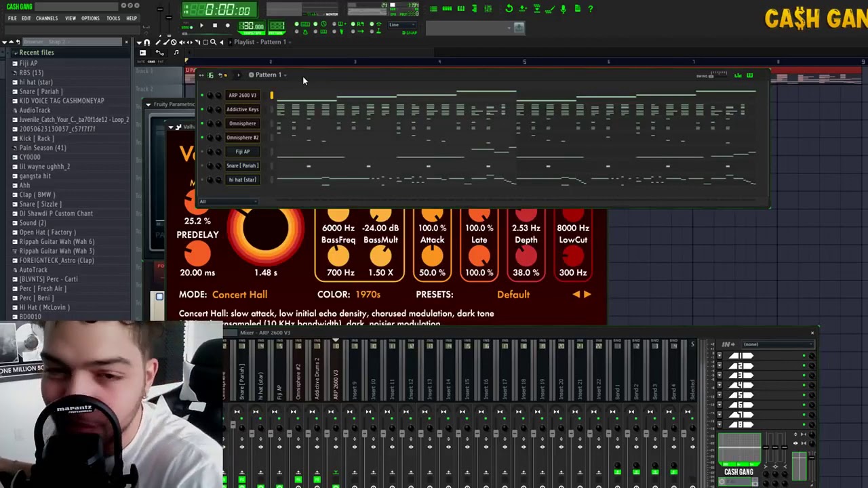Click the channel rack play arrow icon
The height and width of the screenshot is (488, 868).
pyautogui.click(x=238, y=75)
